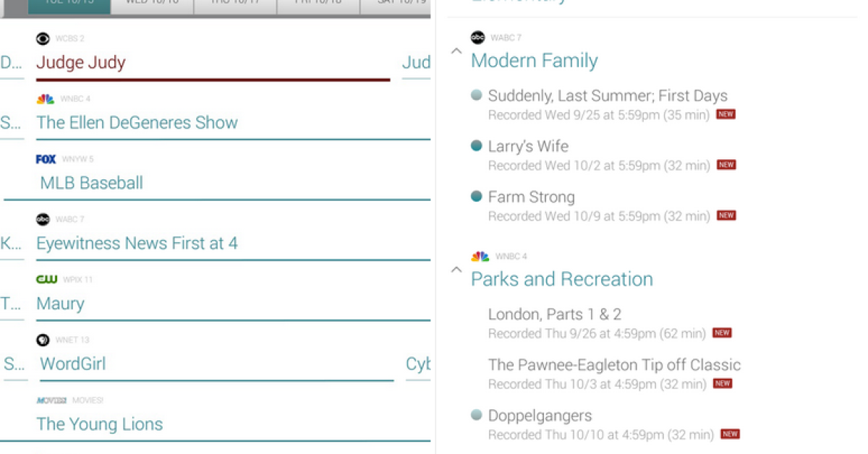Screen dimensions: 868x454
Task: Toggle the status dot next to Larry's Wife
Action: click(476, 145)
